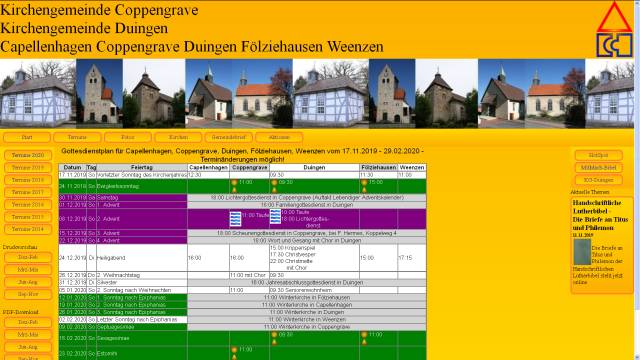This screenshot has width=640, height=360.
Task: Click the blue puzzle-piece church logo
Action: tap(614, 45)
